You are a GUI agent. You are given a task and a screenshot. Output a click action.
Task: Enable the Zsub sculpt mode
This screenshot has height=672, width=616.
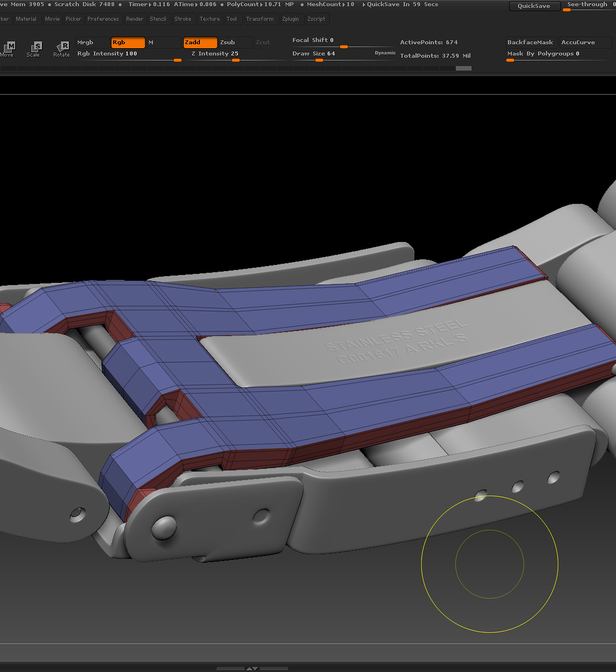pos(235,43)
